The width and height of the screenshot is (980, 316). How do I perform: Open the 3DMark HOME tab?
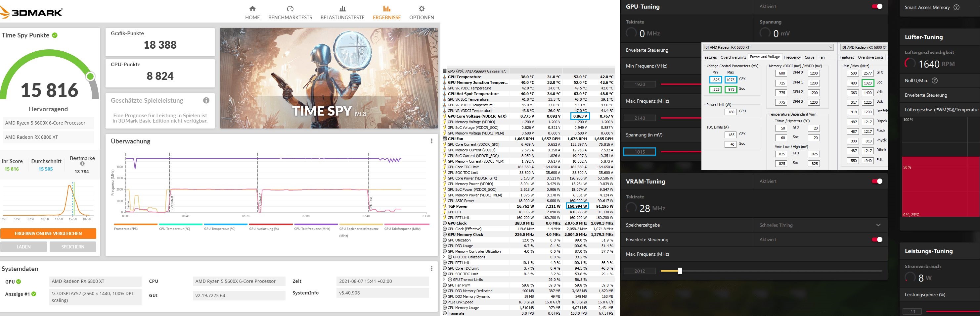[252, 13]
